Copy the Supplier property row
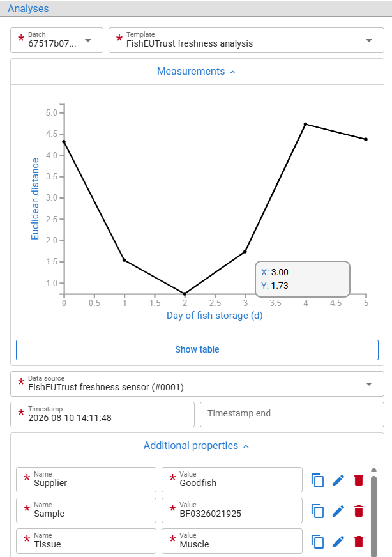The image size is (392, 557). click(317, 480)
